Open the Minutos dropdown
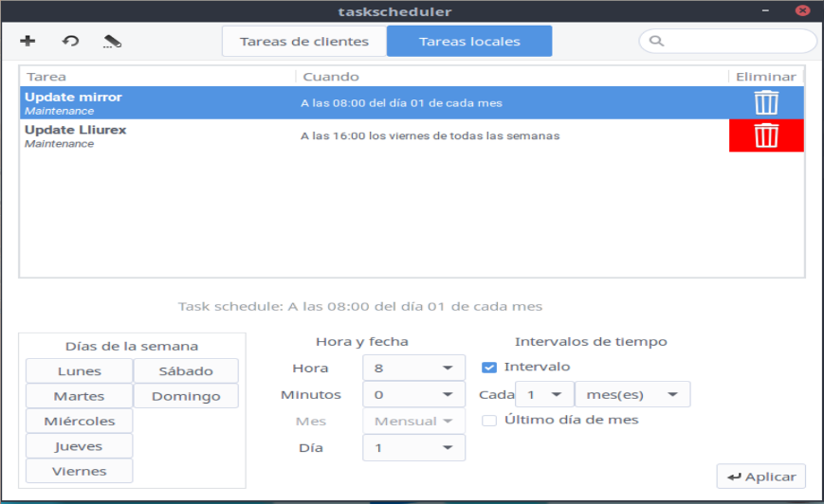 (413, 394)
